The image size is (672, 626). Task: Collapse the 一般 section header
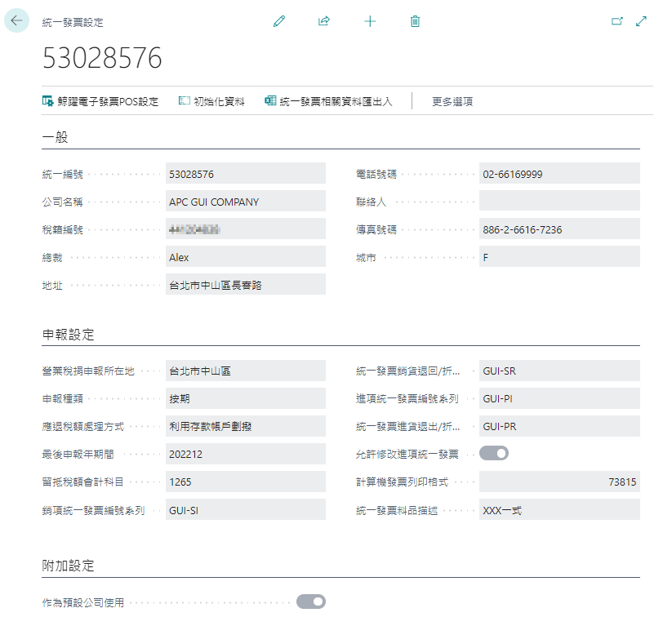pyautogui.click(x=55, y=137)
